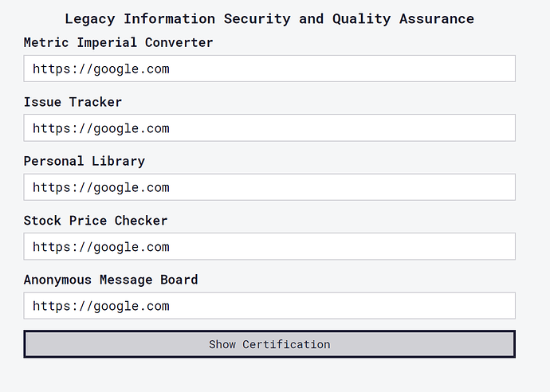Click blank right end of Stock Price Checker field
550x392 pixels.
(x=478, y=246)
